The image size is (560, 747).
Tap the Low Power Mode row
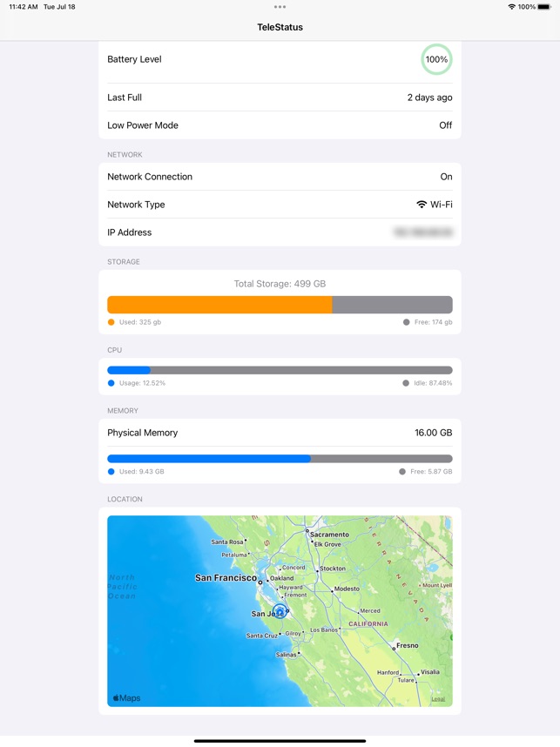(x=280, y=125)
